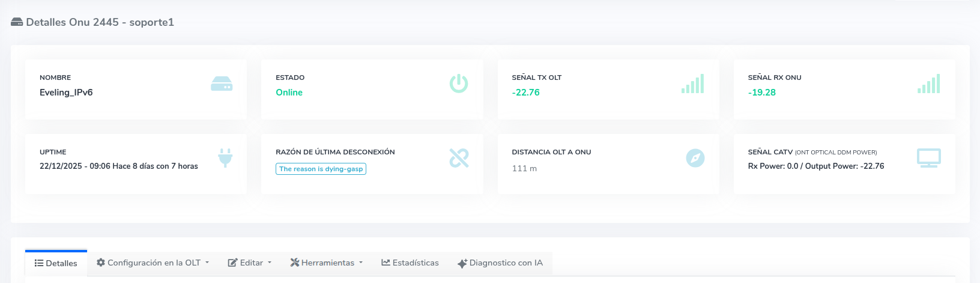Expand the Editar dropdown menu
Screen dimensions: 980x283
click(x=250, y=263)
